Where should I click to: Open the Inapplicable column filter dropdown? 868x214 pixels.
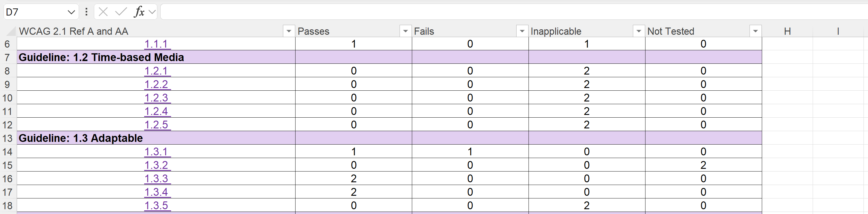639,31
